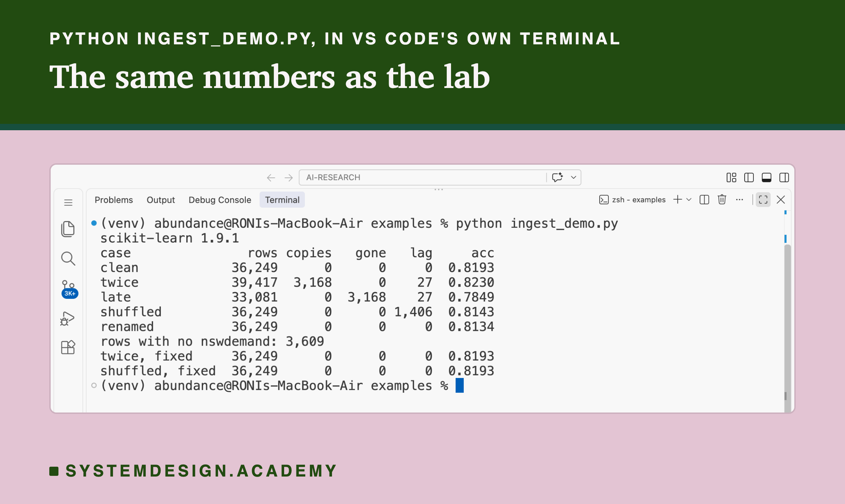845x504 pixels.
Task: Switch to the Debug Console tab
Action: 220,200
